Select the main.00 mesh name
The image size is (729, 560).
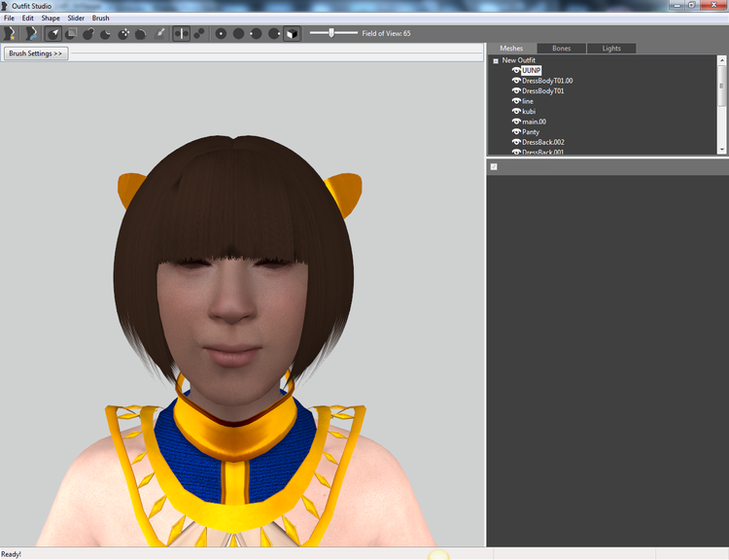[534, 122]
